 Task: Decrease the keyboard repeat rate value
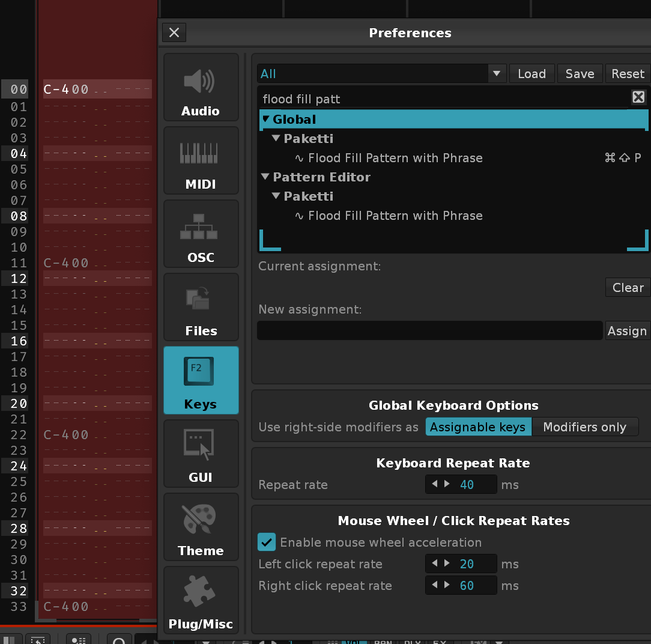(434, 484)
